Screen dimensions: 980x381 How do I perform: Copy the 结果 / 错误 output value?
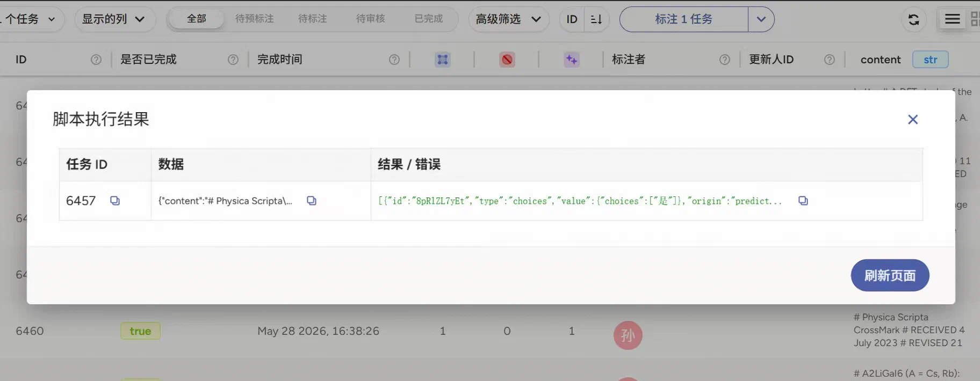coord(803,201)
